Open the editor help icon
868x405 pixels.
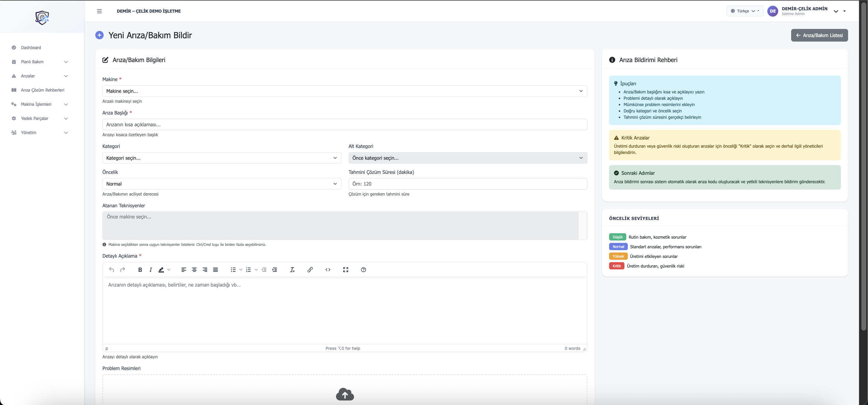click(363, 270)
